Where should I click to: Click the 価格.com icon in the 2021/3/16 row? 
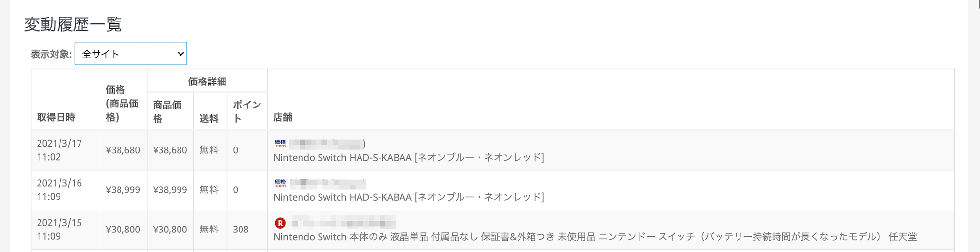(x=280, y=183)
